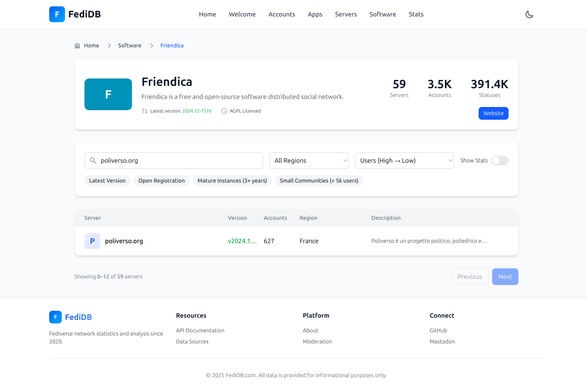Open the poliverso.org server name
This screenshot has width=587, height=392.
(124, 241)
